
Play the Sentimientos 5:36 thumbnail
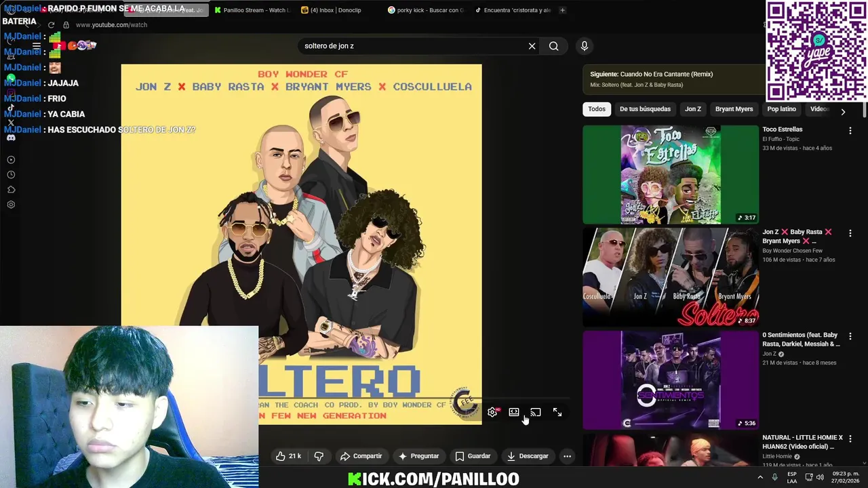click(x=671, y=380)
